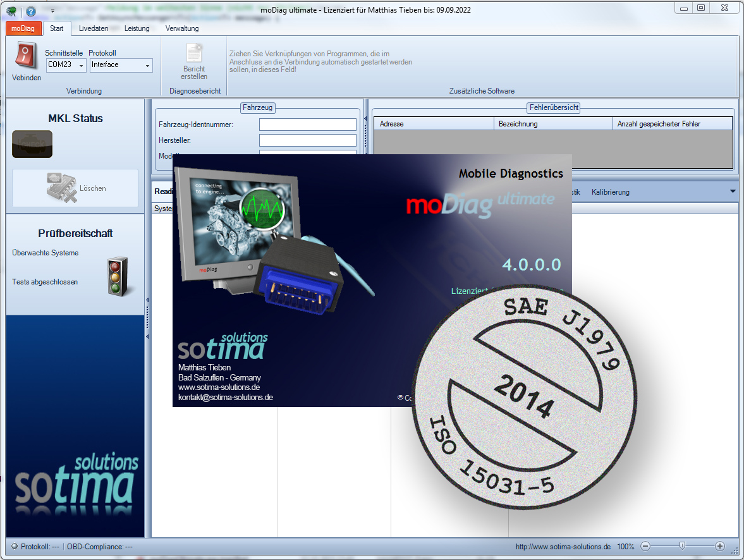Expand the quick access toolbar arrow
The width and height of the screenshot is (744, 560).
coord(52,11)
